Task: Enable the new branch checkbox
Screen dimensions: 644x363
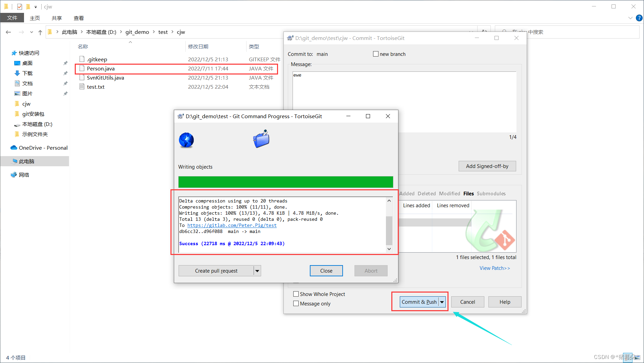Action: (375, 54)
